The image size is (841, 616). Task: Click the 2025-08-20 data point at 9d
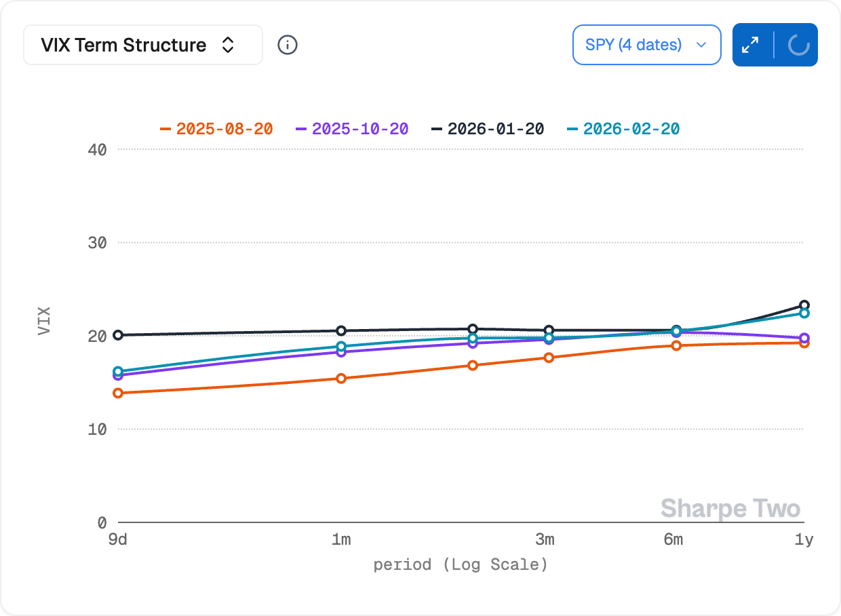pyautogui.click(x=118, y=393)
